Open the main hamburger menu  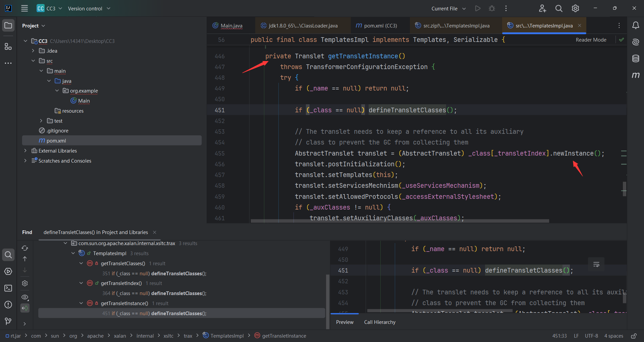point(24,8)
